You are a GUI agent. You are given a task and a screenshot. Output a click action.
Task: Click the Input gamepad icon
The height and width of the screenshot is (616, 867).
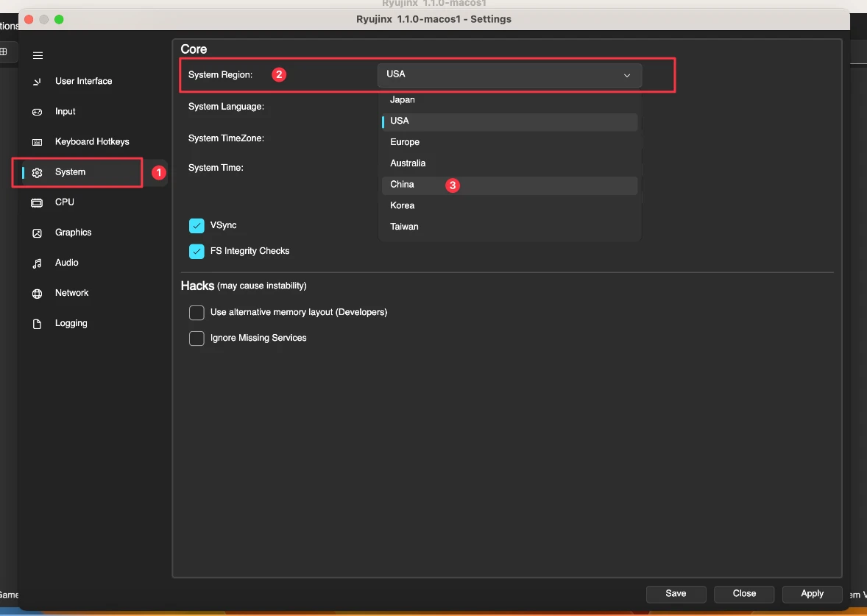tap(37, 112)
